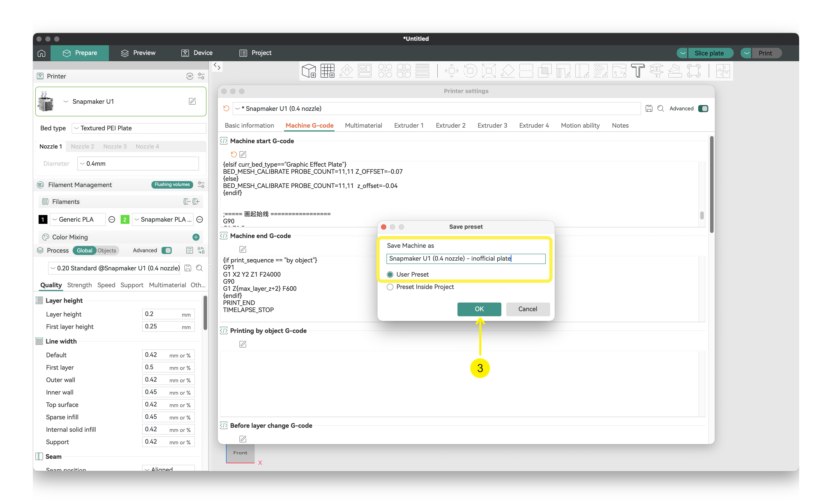Go to home screen via house icon
The width and height of the screenshot is (832, 504).
[x=41, y=53]
